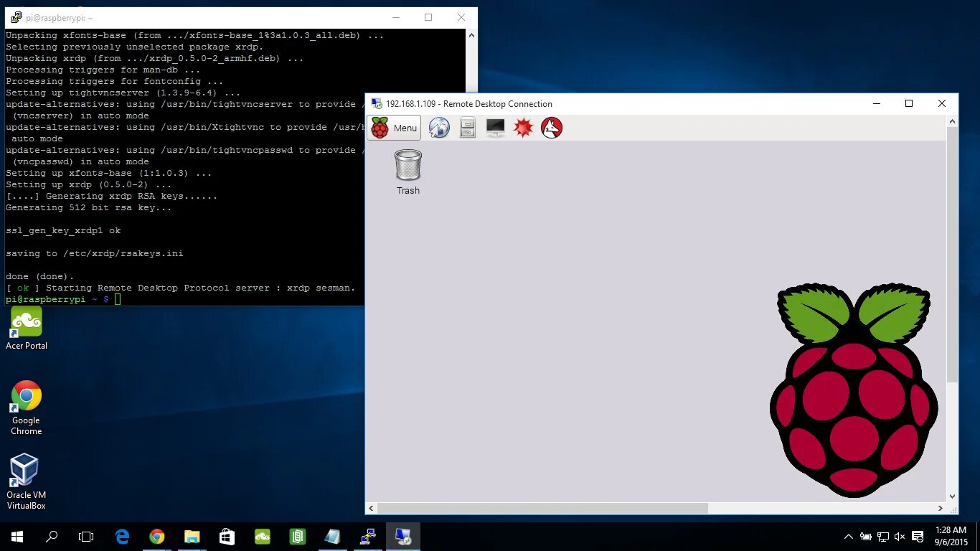Screen dimensions: 980x551
Task: Click 'Setting up xrdp (0.5.0-2)' terminal line
Action: pos(89,184)
